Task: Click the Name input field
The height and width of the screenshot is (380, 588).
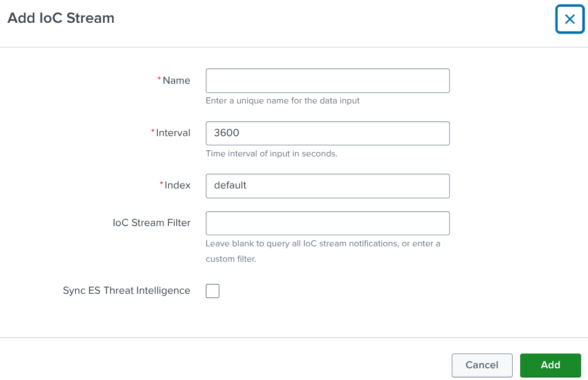Action: (327, 81)
